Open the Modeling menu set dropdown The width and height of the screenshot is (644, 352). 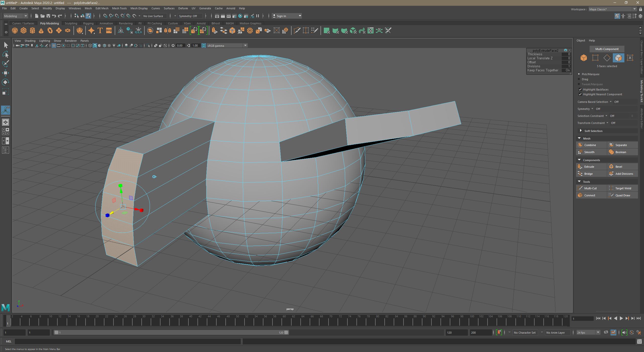(x=16, y=16)
